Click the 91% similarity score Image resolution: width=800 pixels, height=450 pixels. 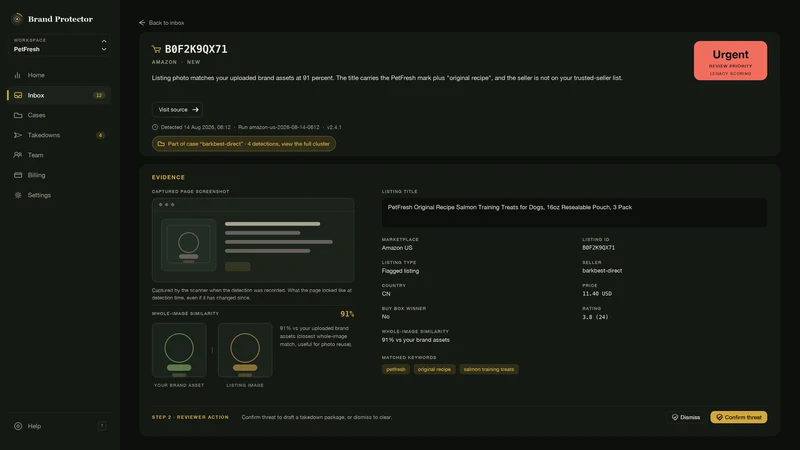tap(347, 314)
